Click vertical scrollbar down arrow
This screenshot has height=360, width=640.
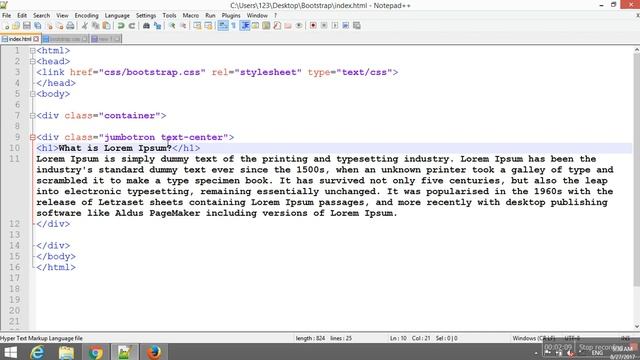coord(636,326)
